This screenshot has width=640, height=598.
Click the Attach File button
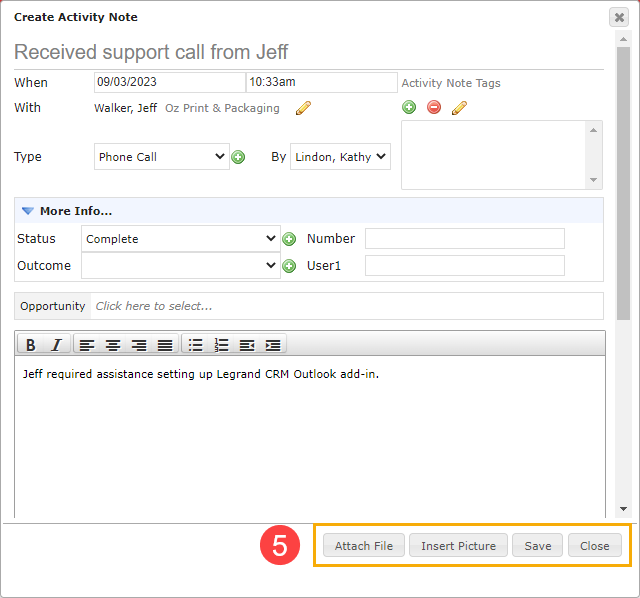coord(364,545)
